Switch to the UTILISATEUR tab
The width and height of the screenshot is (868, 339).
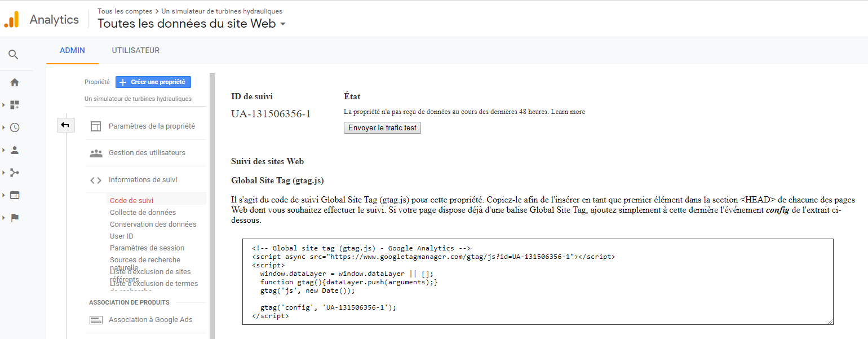[135, 50]
